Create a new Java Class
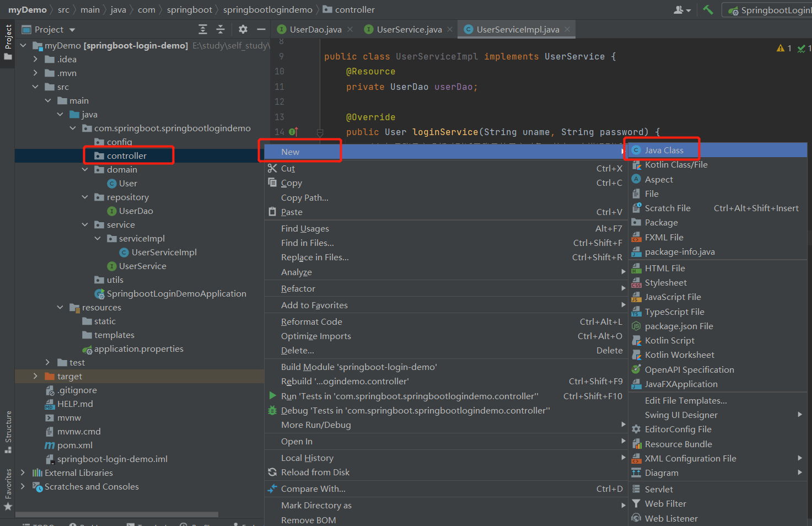Viewport: 812px width, 526px height. pyautogui.click(x=718, y=150)
